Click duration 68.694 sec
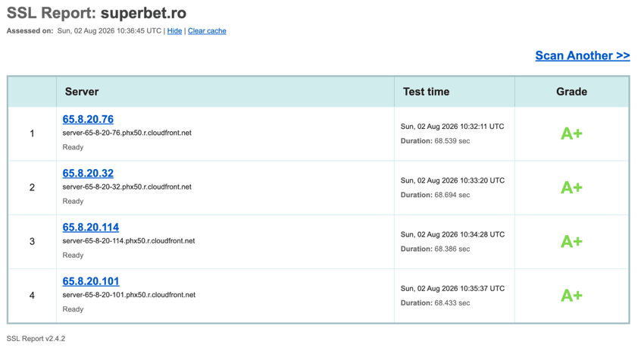Image resolution: width=644 pixels, height=348 pixels. pyautogui.click(x=436, y=195)
